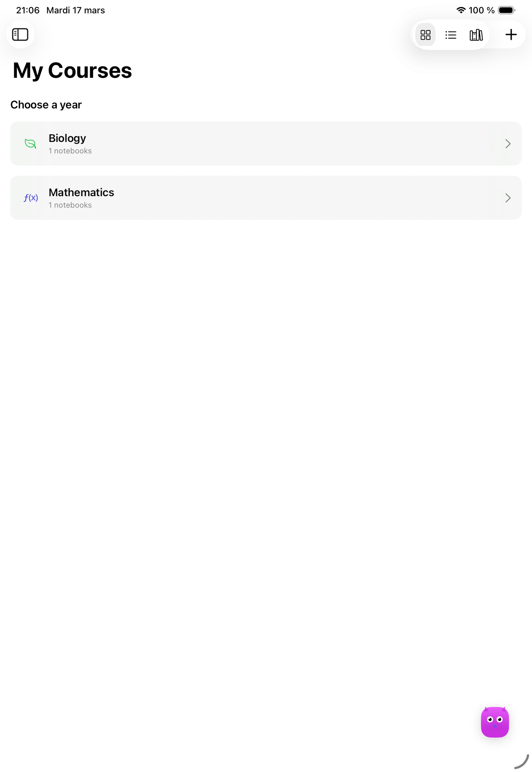
Task: Toggle the sidebar panel icon
Action: [20, 35]
